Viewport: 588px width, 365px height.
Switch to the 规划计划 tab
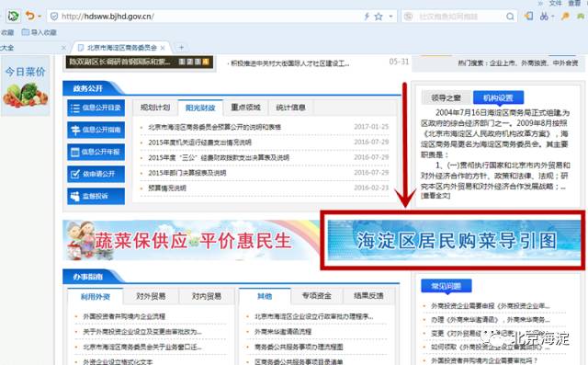click(x=155, y=108)
